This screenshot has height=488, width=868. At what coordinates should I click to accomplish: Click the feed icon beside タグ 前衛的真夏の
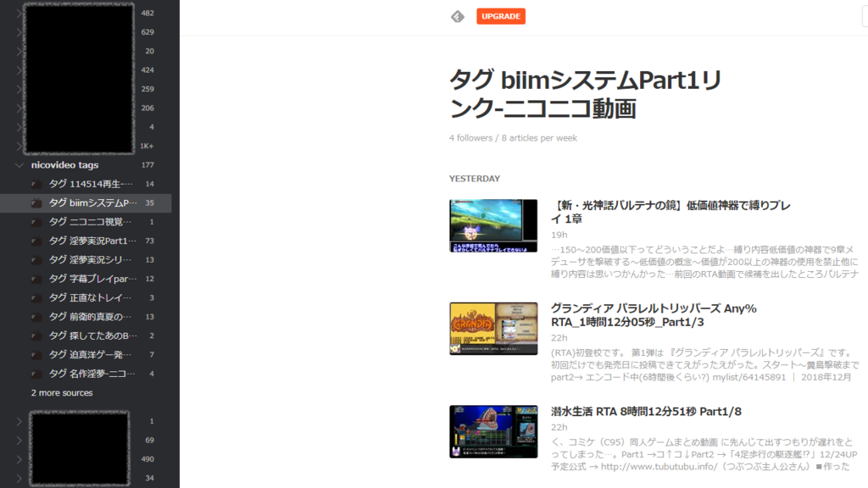pyautogui.click(x=36, y=317)
